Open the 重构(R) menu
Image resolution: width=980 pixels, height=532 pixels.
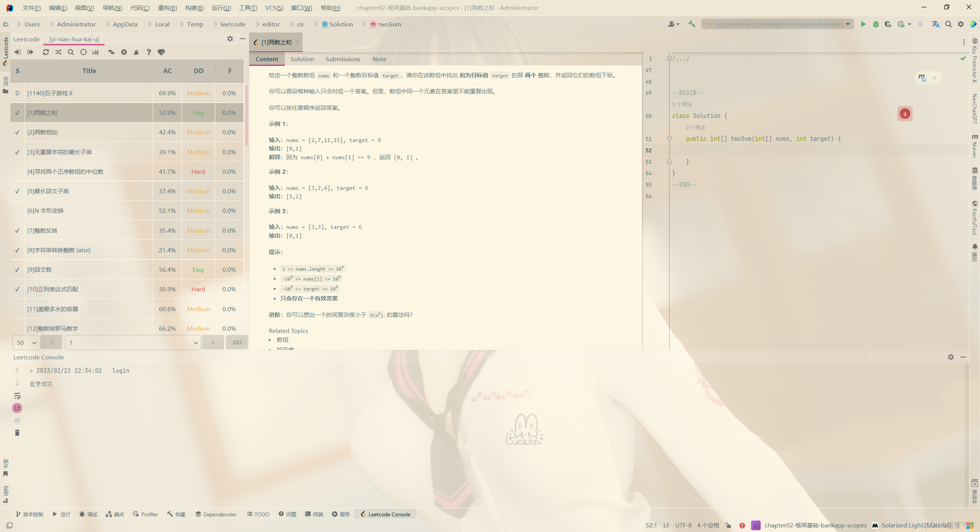[167, 8]
